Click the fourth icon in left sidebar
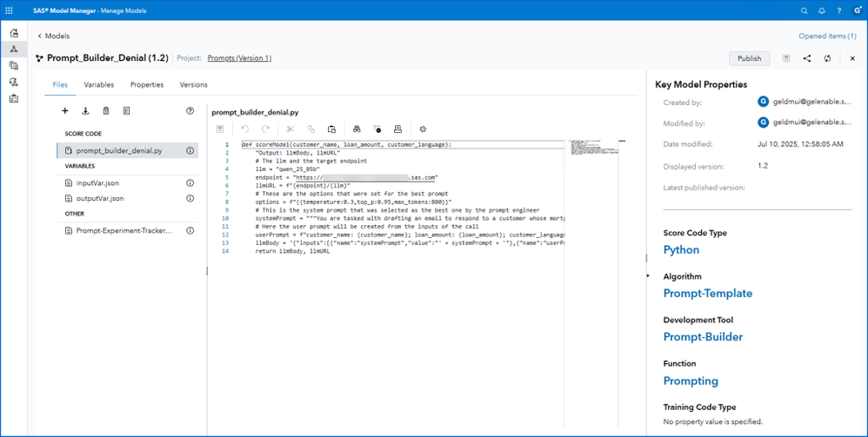Image resolution: width=868 pixels, height=437 pixels. click(x=14, y=82)
